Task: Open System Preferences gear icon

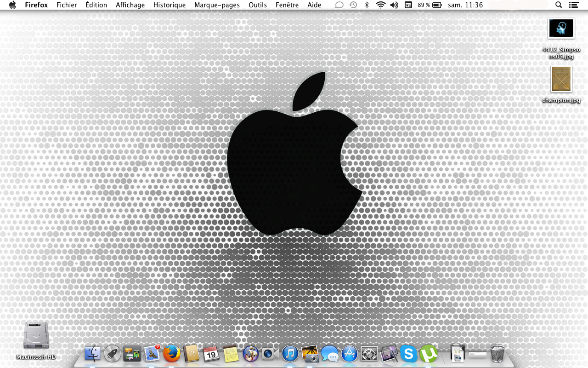Action: (x=369, y=353)
